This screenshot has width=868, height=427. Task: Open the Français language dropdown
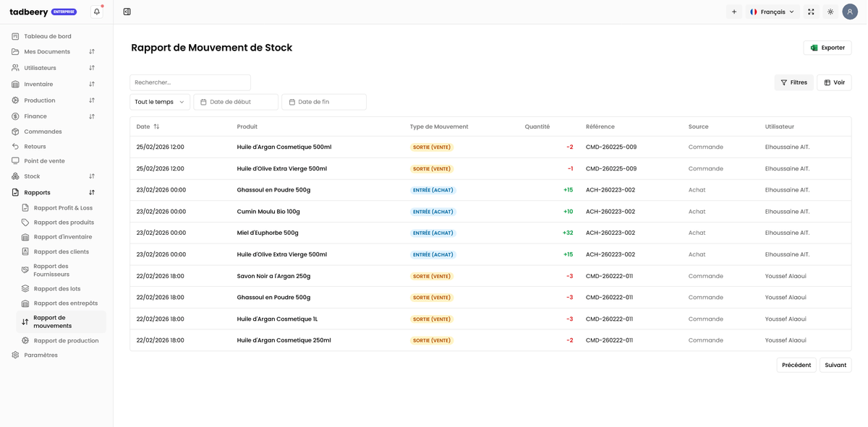(x=773, y=12)
